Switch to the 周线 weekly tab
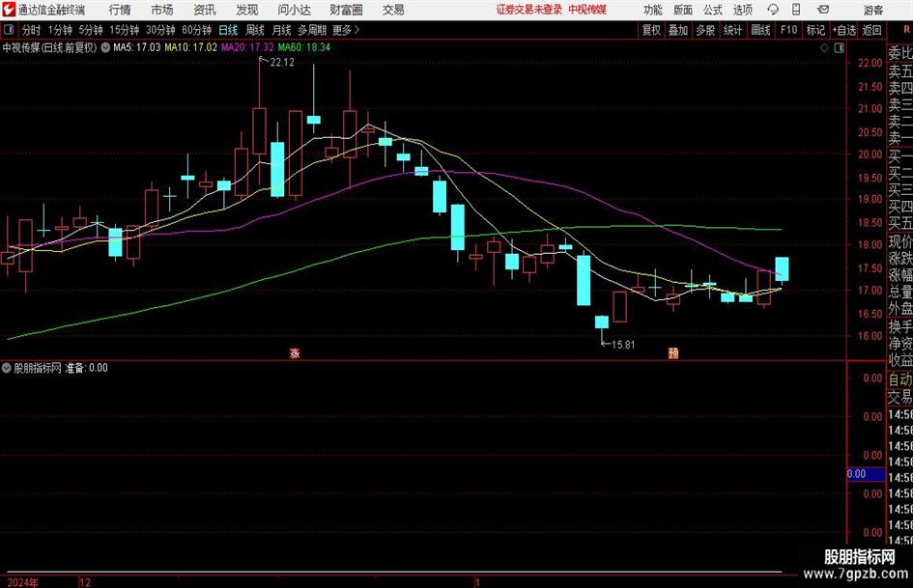The image size is (913, 588). [x=255, y=30]
